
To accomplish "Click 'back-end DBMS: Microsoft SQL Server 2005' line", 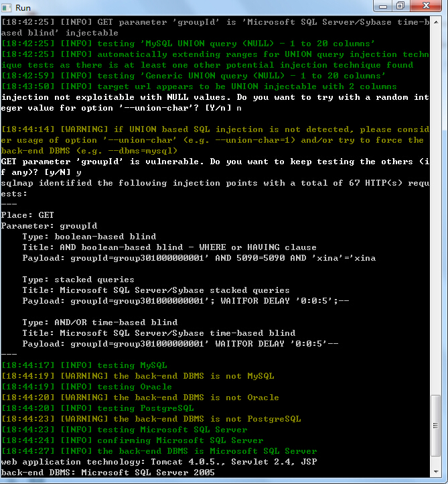I will point(108,473).
